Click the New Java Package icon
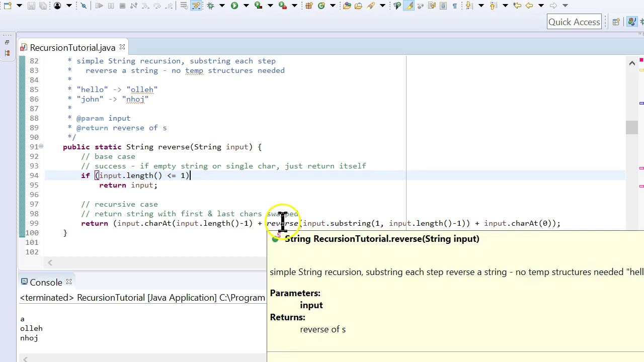 [309, 6]
